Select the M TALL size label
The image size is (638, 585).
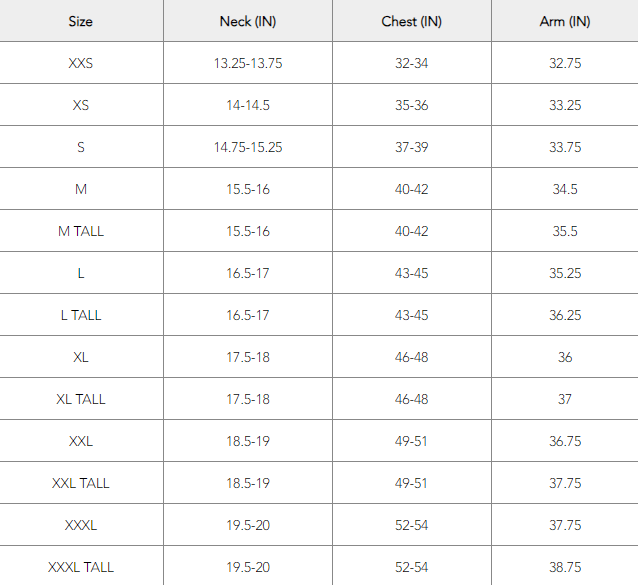[x=81, y=231]
